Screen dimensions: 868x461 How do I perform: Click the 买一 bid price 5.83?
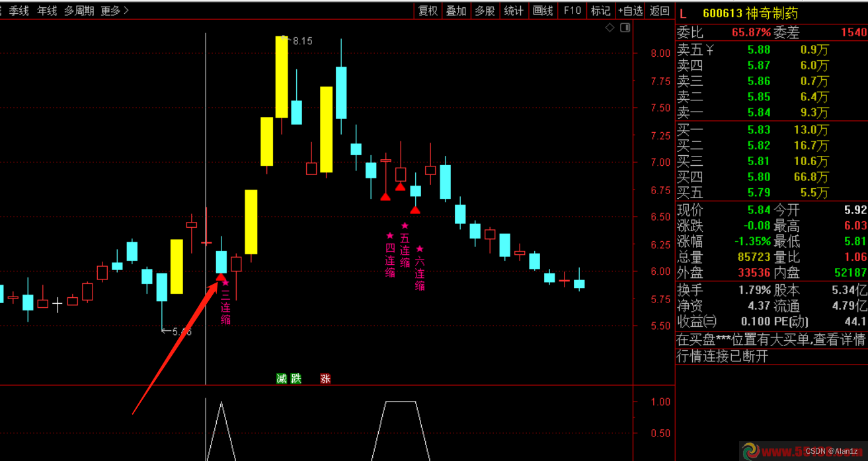click(x=759, y=130)
